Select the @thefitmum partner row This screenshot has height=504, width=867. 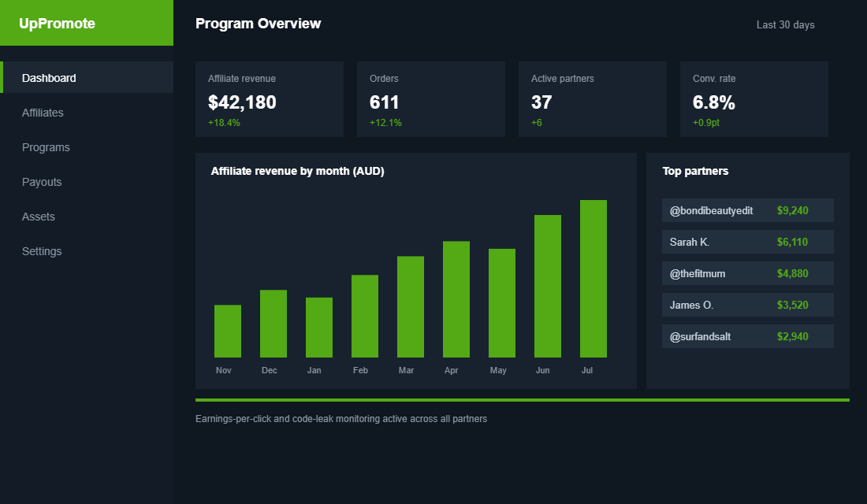tap(747, 273)
